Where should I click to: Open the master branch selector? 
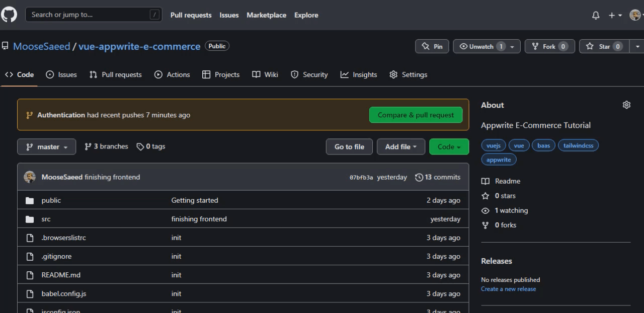pyautogui.click(x=46, y=146)
